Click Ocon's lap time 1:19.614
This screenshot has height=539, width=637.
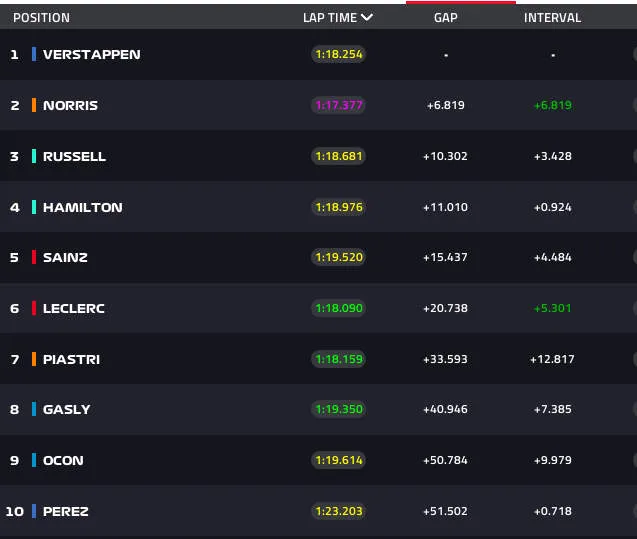[339, 460]
